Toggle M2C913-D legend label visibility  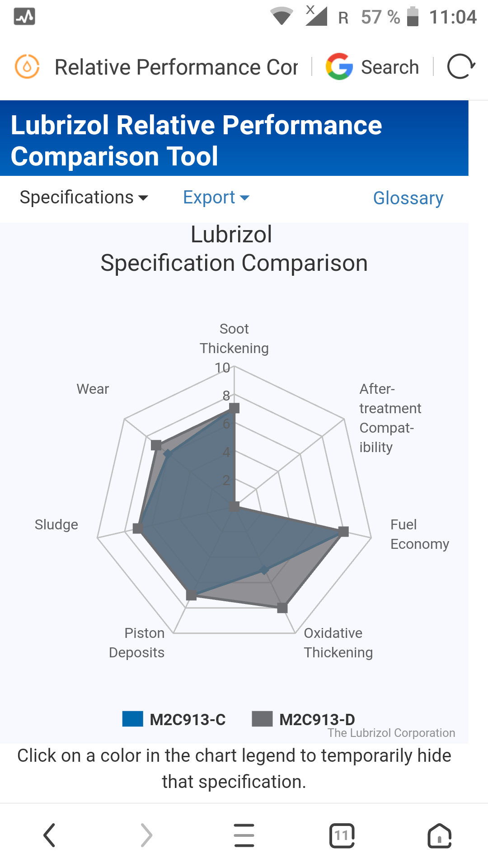click(x=317, y=719)
